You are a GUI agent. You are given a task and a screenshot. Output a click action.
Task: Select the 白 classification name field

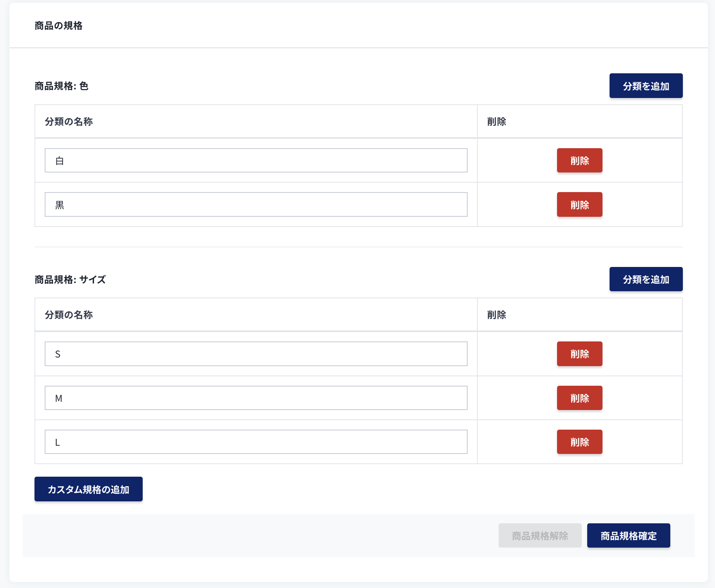click(x=256, y=160)
